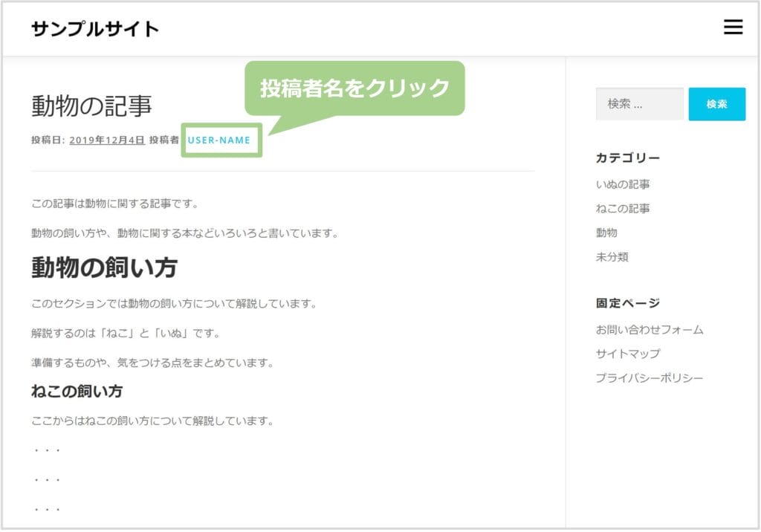Open the サイトマップ page link
Viewport: 761px width, 532px height.
tap(628, 354)
